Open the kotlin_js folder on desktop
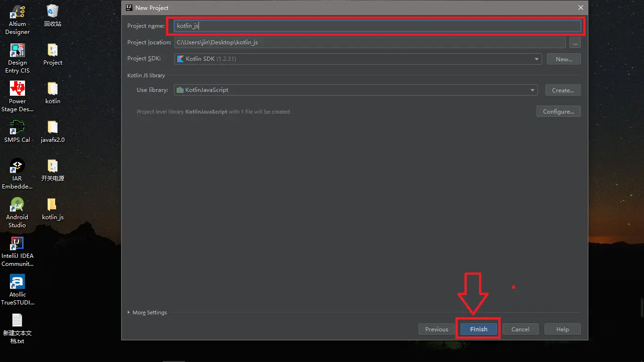 pos(53,209)
